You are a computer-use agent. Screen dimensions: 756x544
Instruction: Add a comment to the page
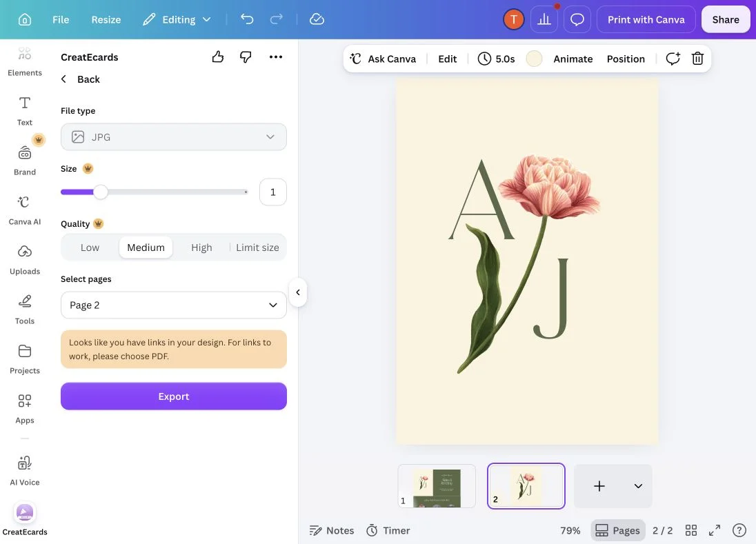[673, 59]
